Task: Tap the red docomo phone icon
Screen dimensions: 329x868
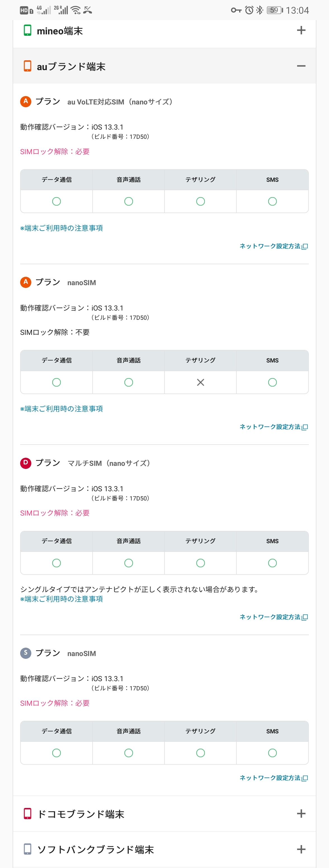Action: point(27,814)
